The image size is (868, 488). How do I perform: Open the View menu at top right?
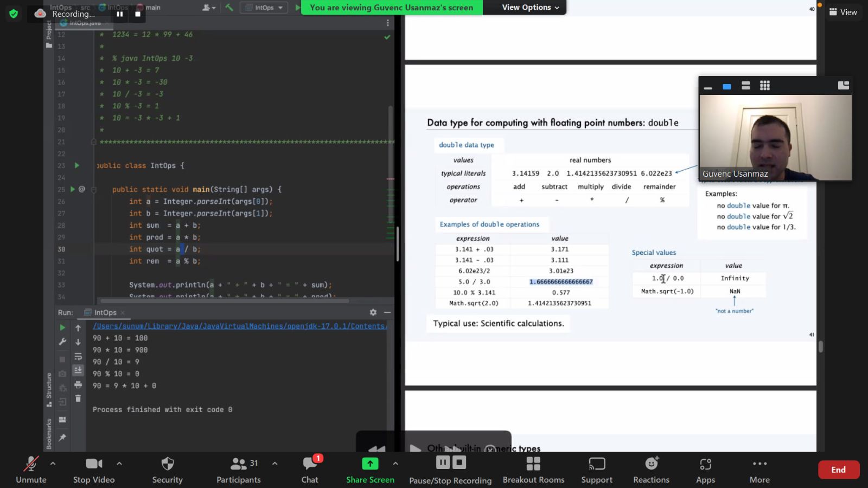[x=843, y=12]
